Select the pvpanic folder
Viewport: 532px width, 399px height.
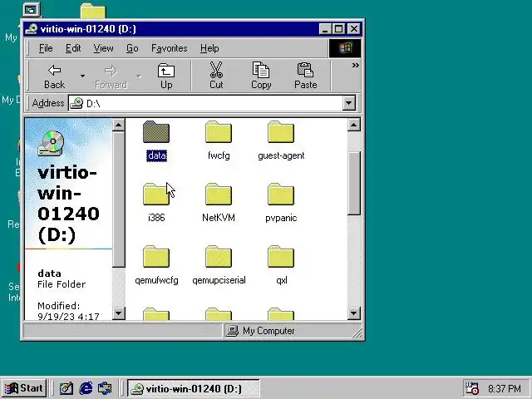(281, 195)
